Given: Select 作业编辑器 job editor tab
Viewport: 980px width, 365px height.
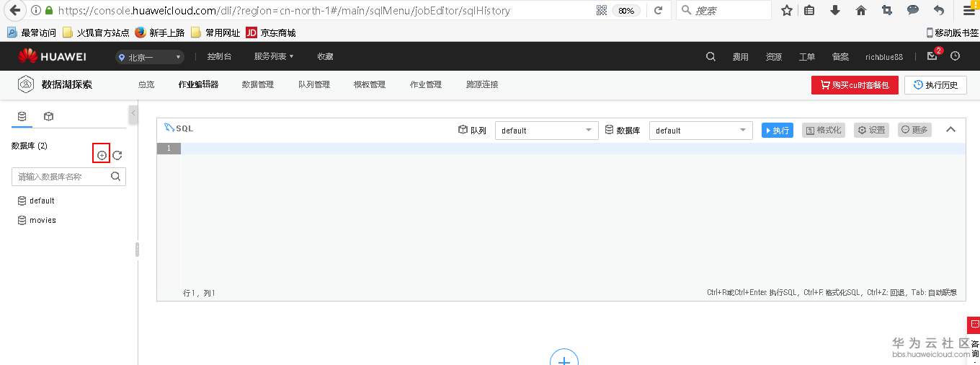Looking at the screenshot, I should click(x=198, y=84).
